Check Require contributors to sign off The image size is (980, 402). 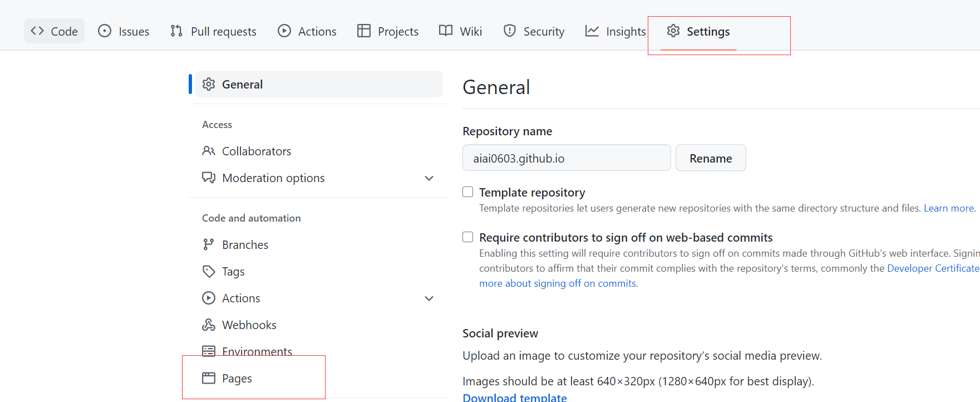[x=468, y=237]
